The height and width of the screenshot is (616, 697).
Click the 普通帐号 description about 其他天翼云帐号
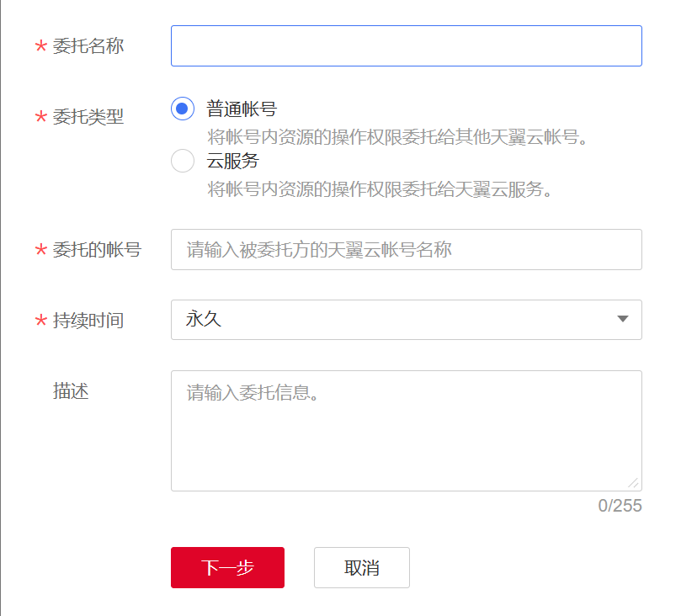tap(397, 137)
